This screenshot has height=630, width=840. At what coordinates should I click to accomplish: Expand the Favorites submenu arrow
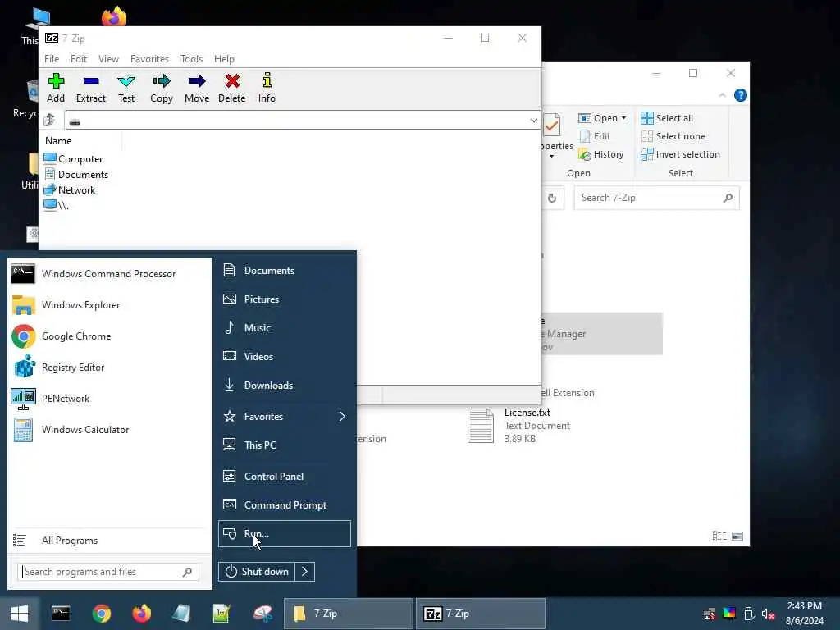(342, 416)
